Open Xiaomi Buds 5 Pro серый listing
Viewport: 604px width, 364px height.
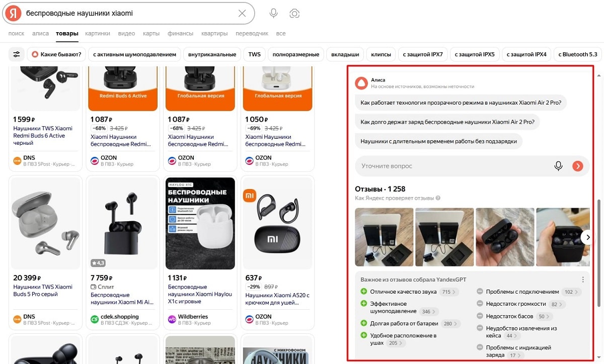click(x=43, y=290)
